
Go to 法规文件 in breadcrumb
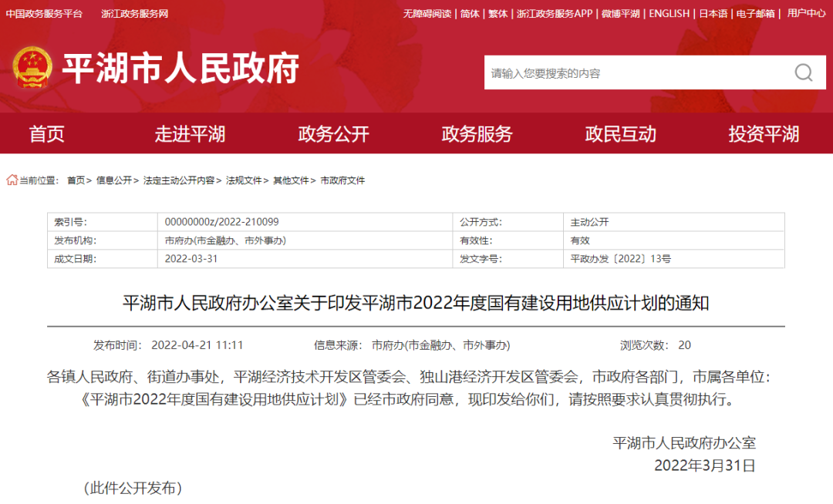(x=243, y=180)
